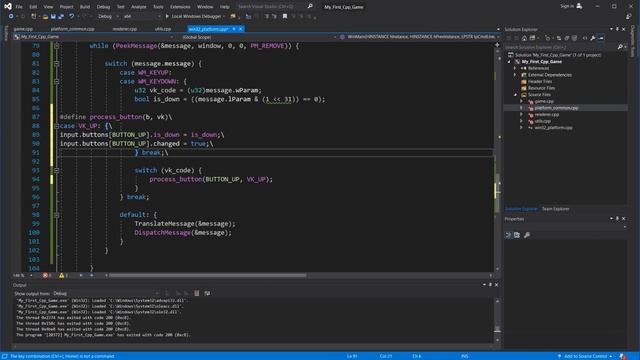Open the File menu
Viewport: 640px width, 360px height.
(19, 7)
